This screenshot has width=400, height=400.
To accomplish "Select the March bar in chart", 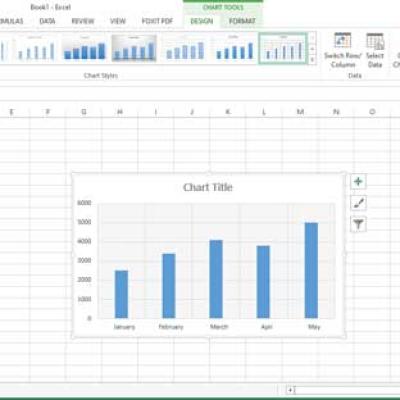I will 216,279.
